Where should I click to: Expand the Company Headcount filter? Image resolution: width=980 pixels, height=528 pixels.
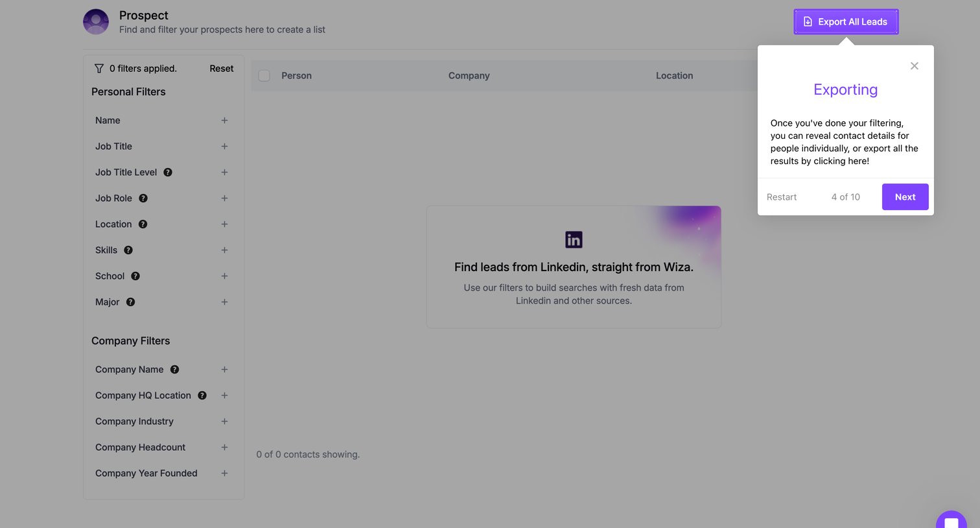pyautogui.click(x=224, y=448)
